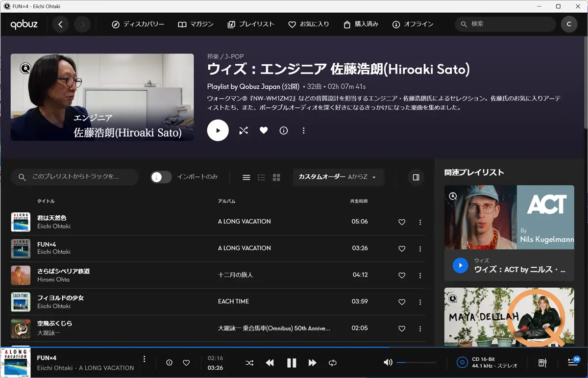The height and width of the screenshot is (378, 588).
Task: Go back with the left arrow button
Action: [60, 24]
